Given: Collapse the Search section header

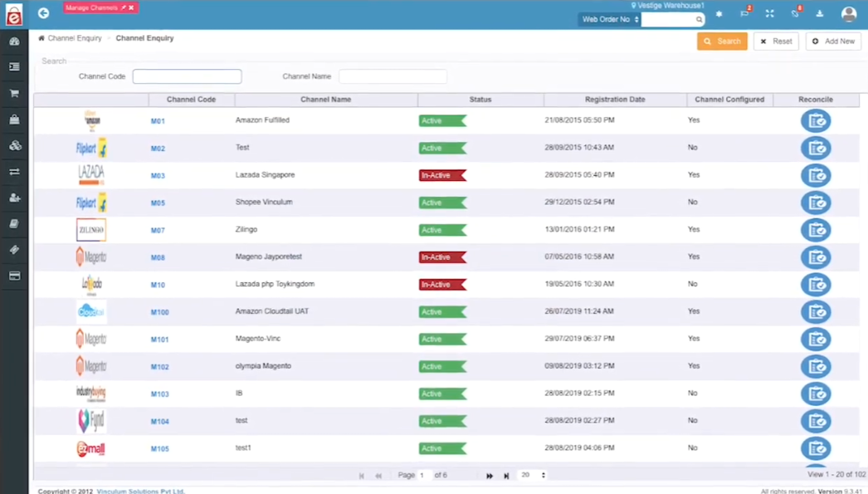Looking at the screenshot, I should (x=53, y=61).
